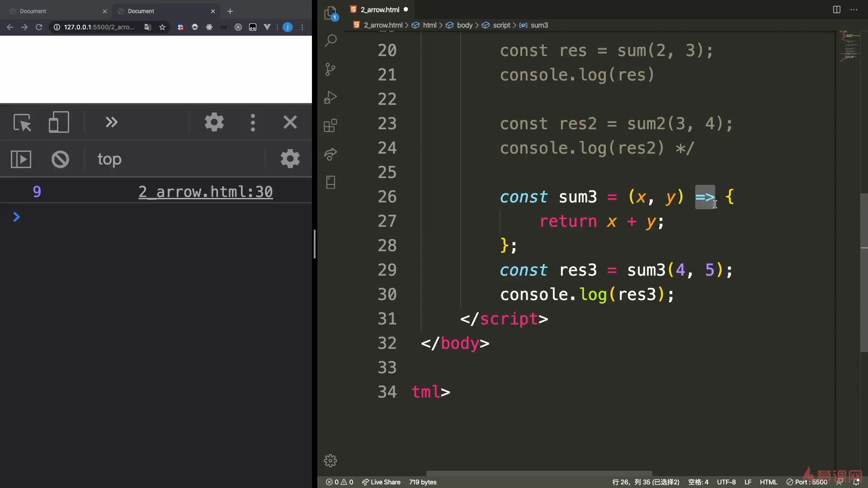The width and height of the screenshot is (868, 488).
Task: Change indentation via 空格: 4
Action: (x=698, y=482)
